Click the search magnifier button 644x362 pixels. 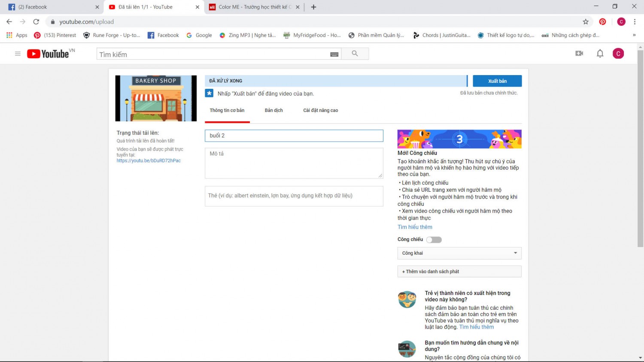click(x=355, y=54)
